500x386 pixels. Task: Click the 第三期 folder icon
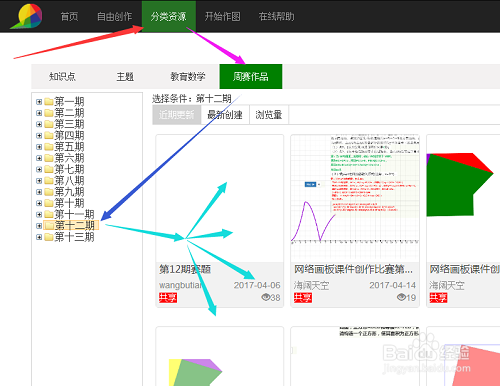coord(49,124)
